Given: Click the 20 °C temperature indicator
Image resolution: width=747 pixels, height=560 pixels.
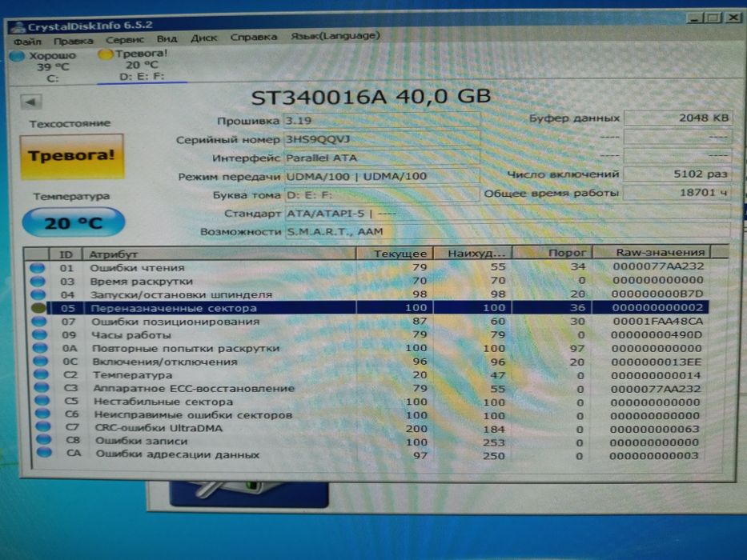Looking at the screenshot, I should pyautogui.click(x=74, y=222).
